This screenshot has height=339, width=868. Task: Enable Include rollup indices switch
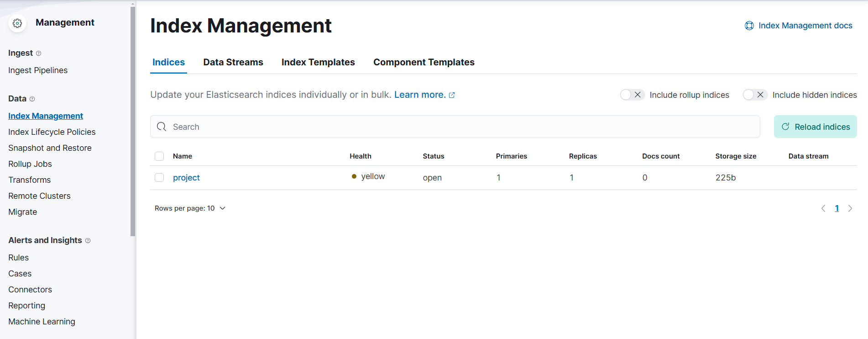(x=632, y=95)
